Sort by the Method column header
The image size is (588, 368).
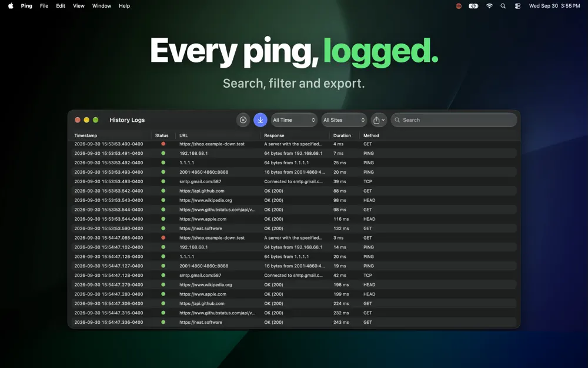371,135
